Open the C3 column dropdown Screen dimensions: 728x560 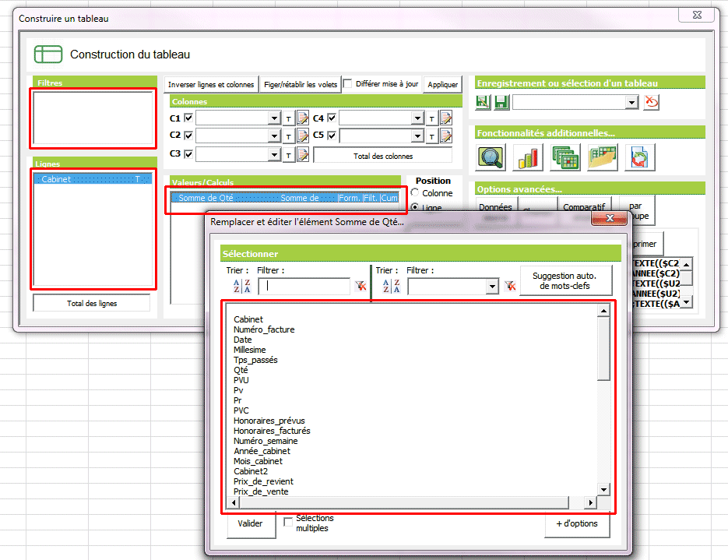point(274,155)
